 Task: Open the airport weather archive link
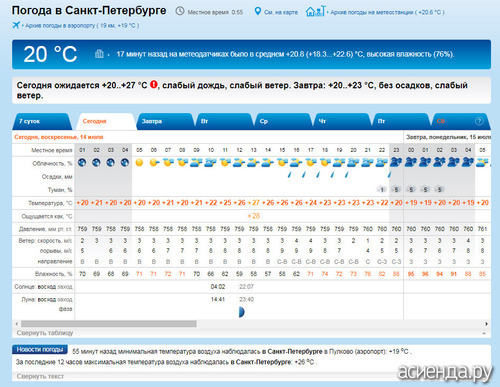tap(82, 25)
